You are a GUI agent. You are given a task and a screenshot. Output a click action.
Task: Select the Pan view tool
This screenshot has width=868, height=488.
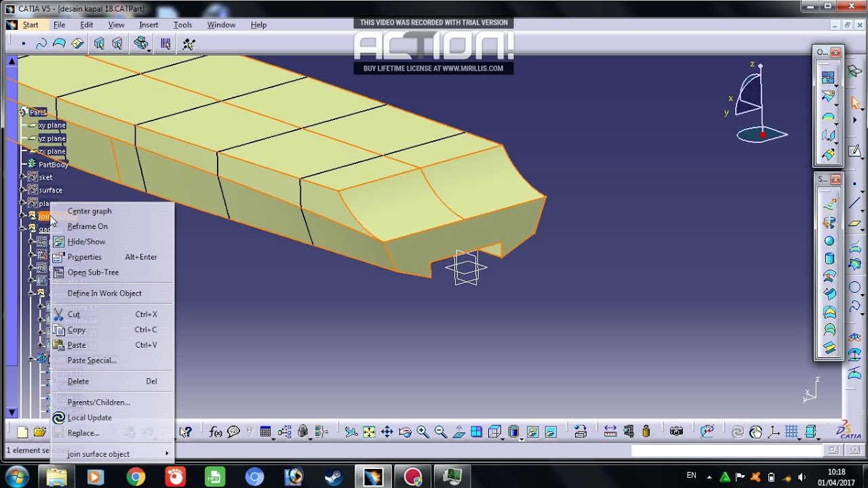coord(387,432)
